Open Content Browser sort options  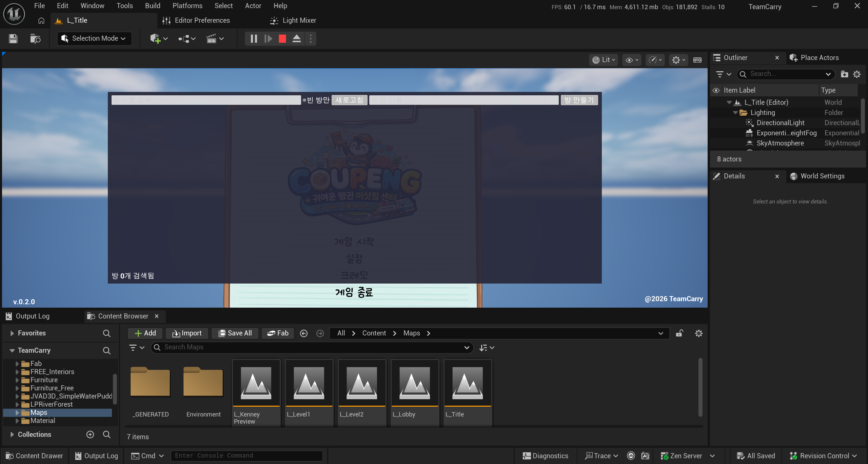click(x=487, y=348)
